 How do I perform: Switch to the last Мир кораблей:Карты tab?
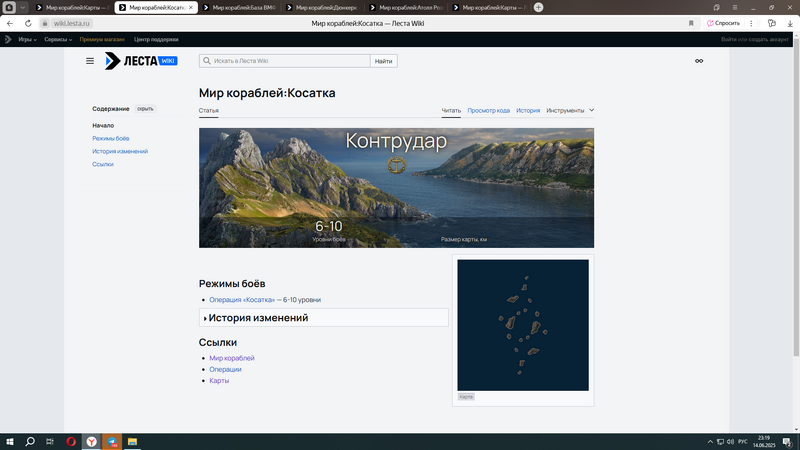tap(489, 8)
